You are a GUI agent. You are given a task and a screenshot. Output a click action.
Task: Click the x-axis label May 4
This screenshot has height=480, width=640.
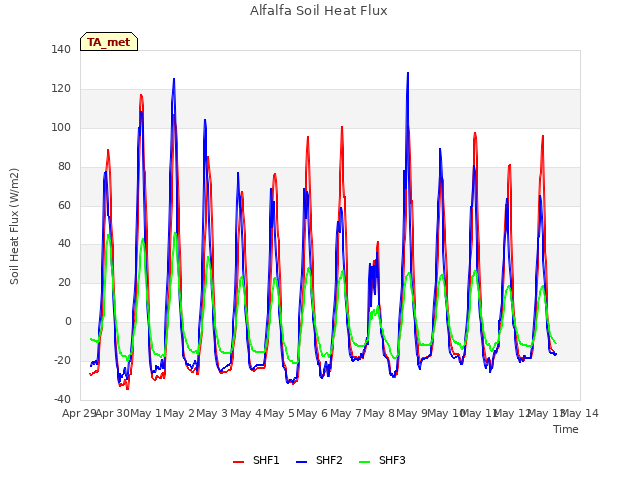pyautogui.click(x=246, y=413)
